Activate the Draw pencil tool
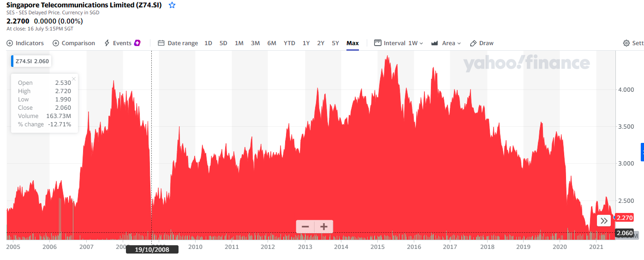The height and width of the screenshot is (260, 644). (482, 43)
